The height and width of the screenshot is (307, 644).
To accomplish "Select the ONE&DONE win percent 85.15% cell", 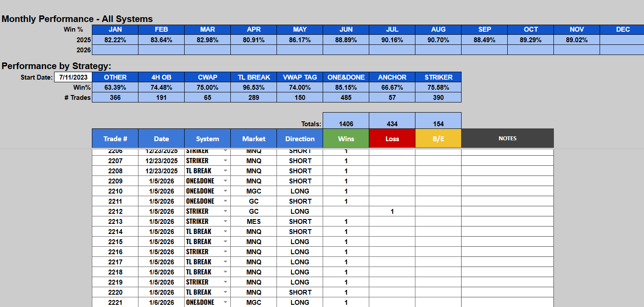I will pos(346,88).
